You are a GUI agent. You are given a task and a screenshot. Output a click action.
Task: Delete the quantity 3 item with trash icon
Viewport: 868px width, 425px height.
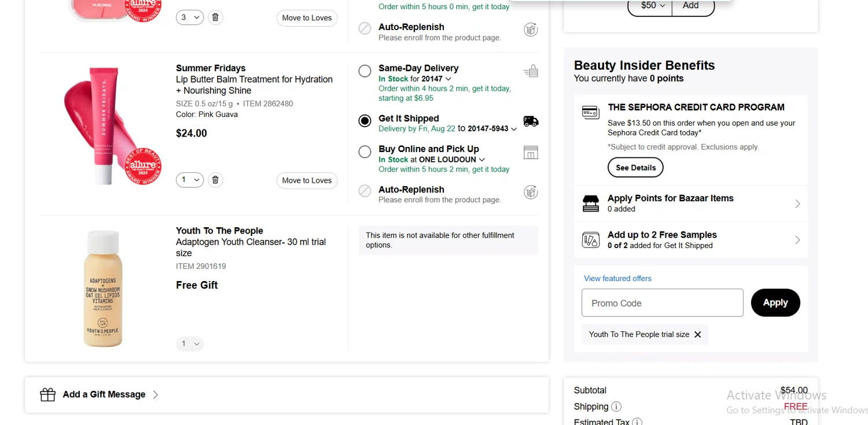[x=215, y=17]
